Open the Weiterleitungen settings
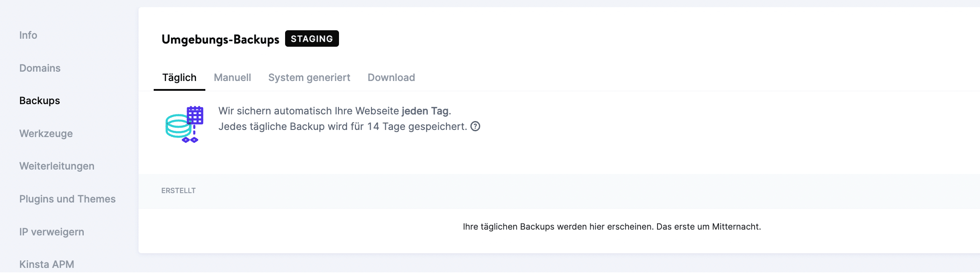Viewport: 980px width, 275px height. [x=57, y=166]
